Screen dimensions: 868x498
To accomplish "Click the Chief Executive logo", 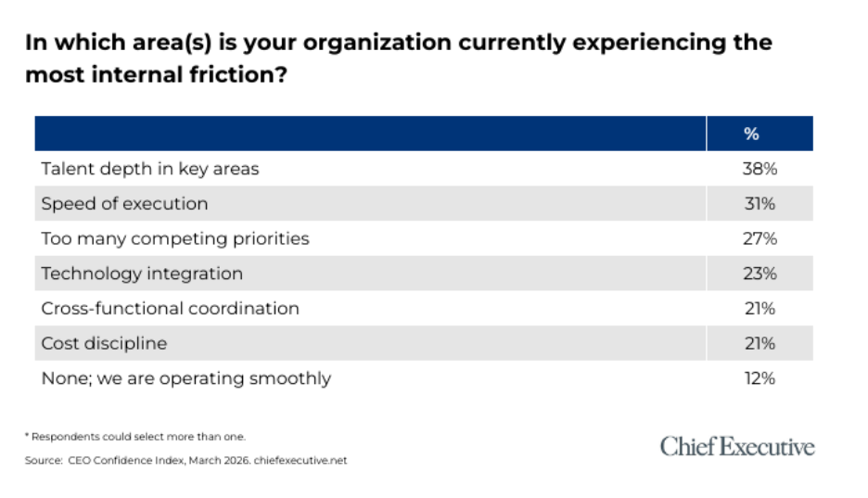I will [x=737, y=447].
